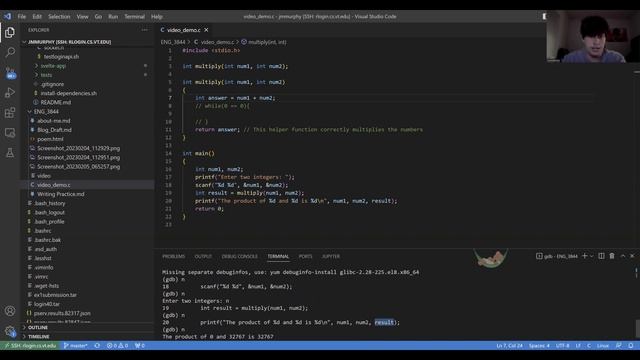Image resolution: width=640 pixels, height=360 pixels.
Task: Open the .bash_profile file
Action: [x=49, y=222]
